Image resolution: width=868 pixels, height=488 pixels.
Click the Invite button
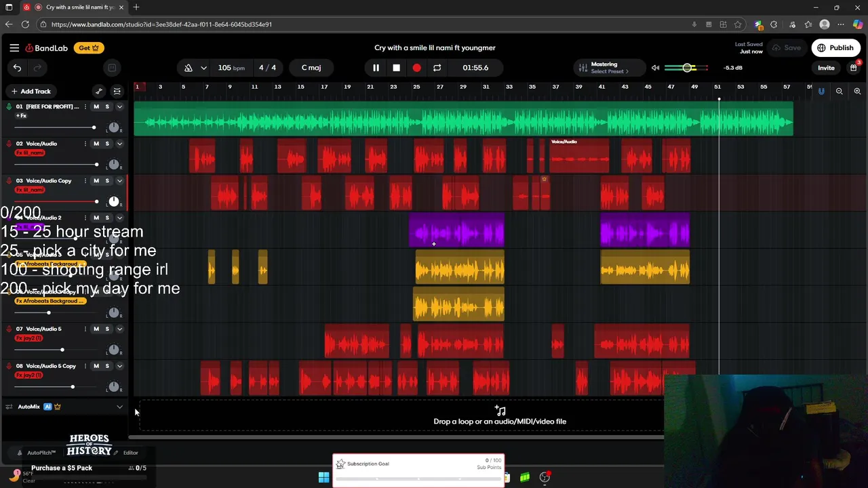click(x=826, y=68)
